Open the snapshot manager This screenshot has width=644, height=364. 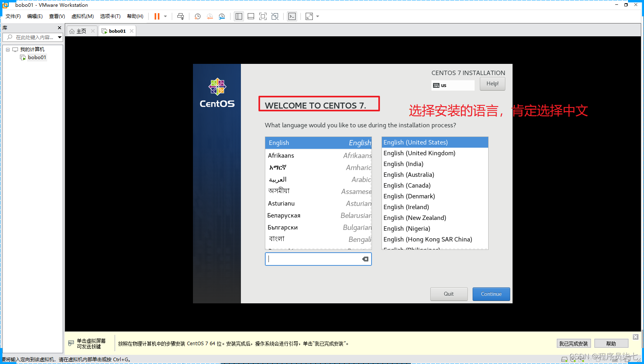coord(222,16)
